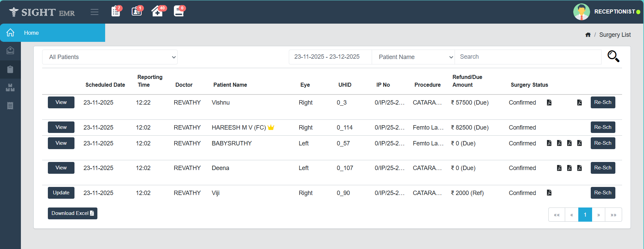The width and height of the screenshot is (644, 249).
Task: Go to next page in pagination
Action: pyautogui.click(x=599, y=215)
